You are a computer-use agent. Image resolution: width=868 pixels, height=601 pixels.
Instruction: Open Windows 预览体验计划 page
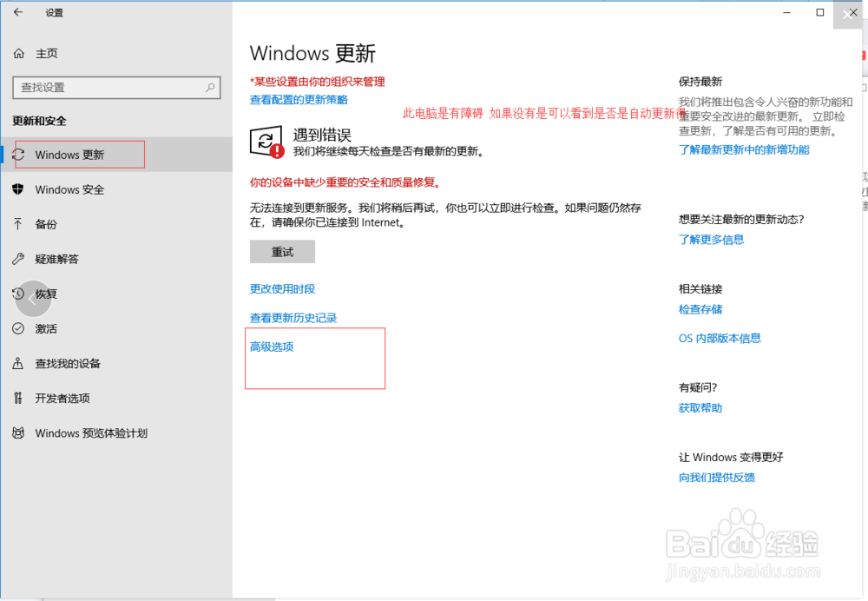tap(116, 433)
